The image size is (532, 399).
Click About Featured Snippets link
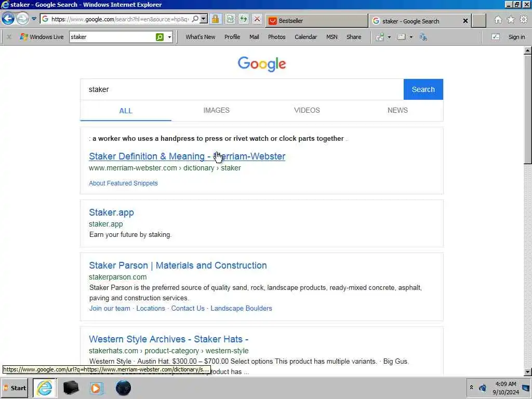click(123, 183)
